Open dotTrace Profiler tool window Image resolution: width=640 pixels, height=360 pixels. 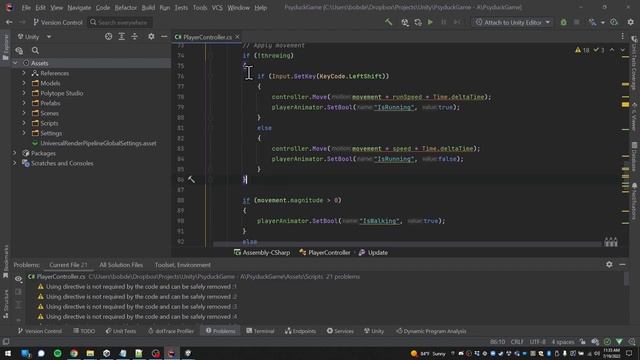coord(171,331)
